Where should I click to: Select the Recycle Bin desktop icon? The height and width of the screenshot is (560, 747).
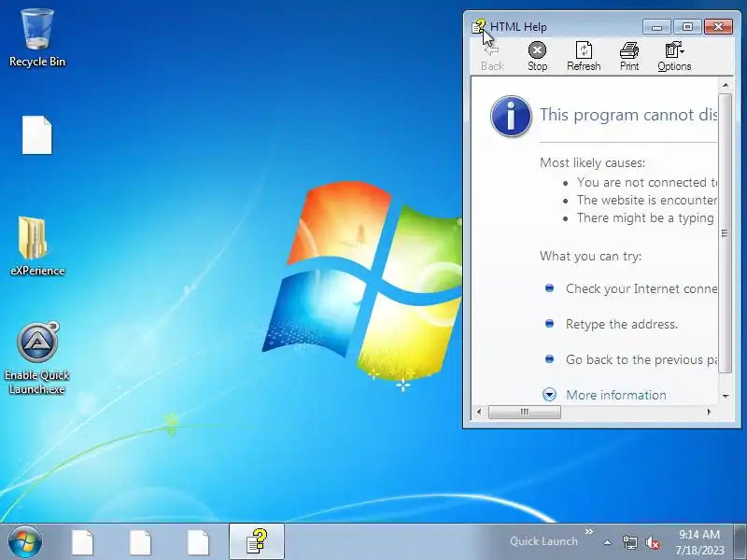tap(37, 38)
